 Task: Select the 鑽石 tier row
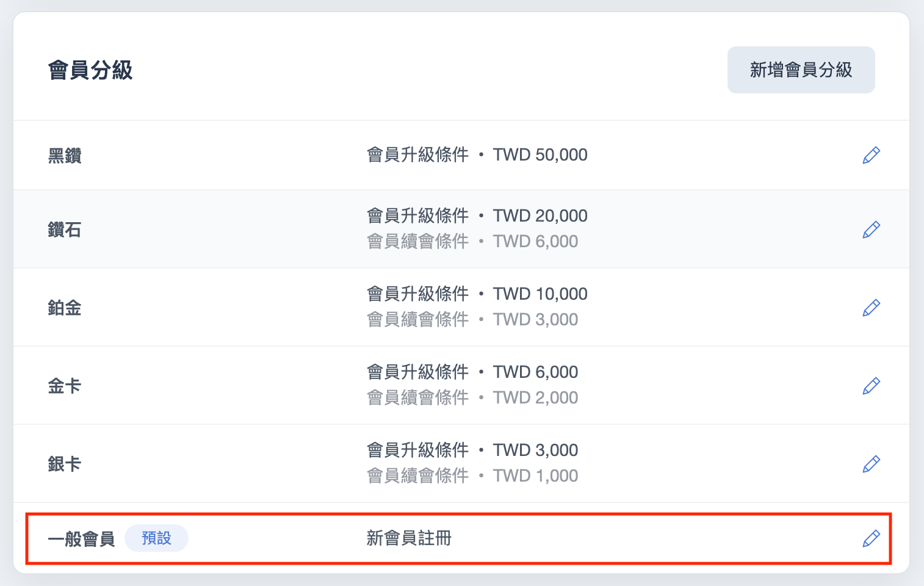[x=461, y=229]
